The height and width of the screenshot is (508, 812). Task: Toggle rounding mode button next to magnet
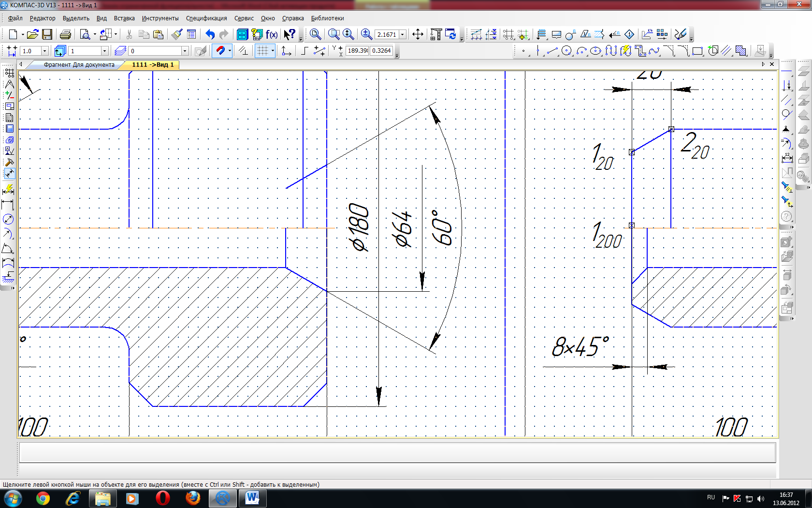pos(243,51)
